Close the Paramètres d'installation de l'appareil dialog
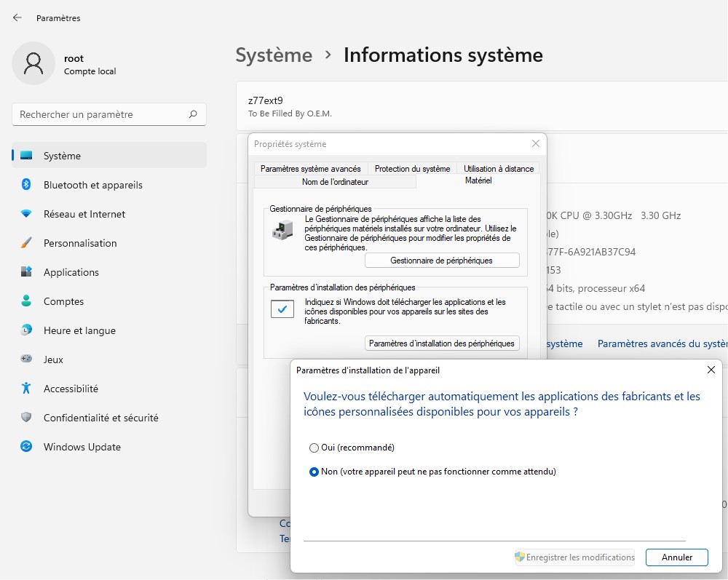The height and width of the screenshot is (580, 728). pyautogui.click(x=711, y=370)
